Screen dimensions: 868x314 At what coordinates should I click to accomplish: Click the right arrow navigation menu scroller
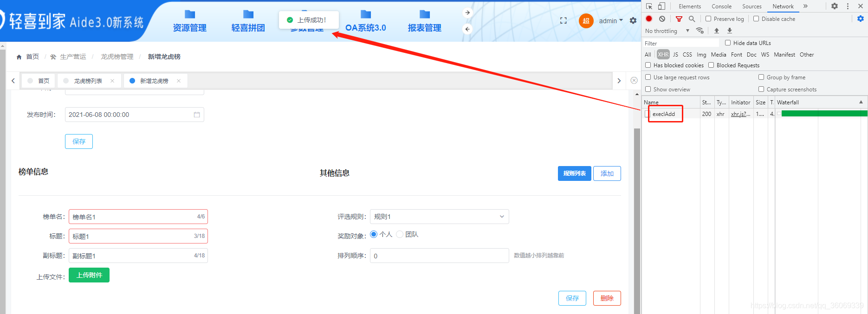468,13
